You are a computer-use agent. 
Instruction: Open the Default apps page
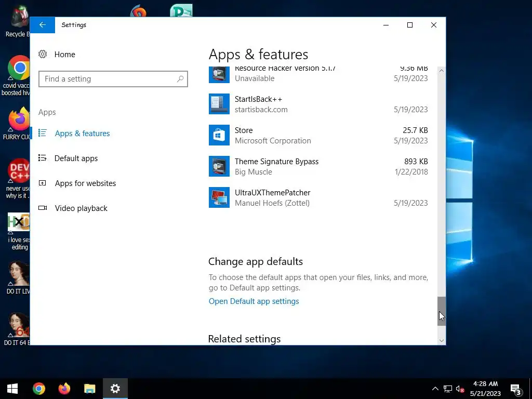coord(76,158)
